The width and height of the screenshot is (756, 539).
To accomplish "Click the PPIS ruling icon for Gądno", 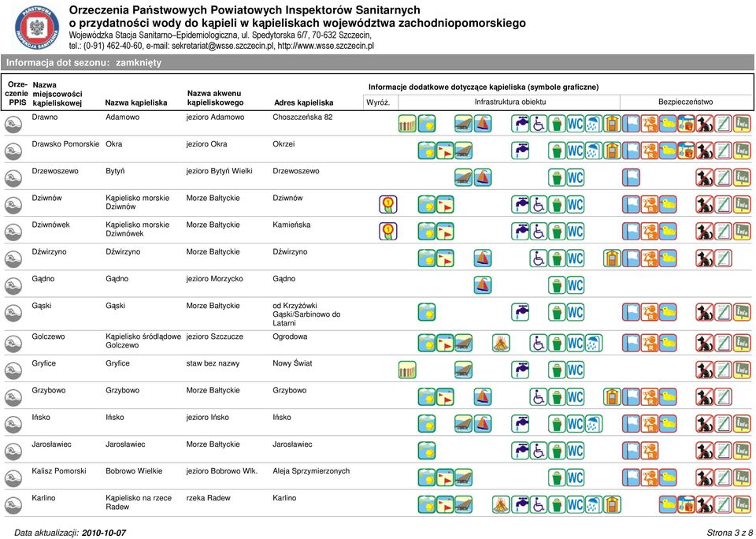I will 13,286.
